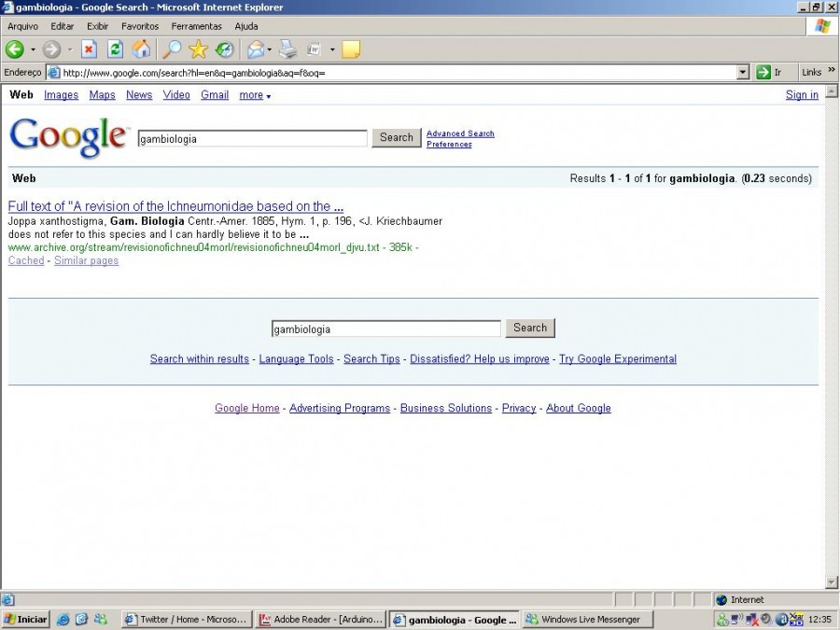
Task: Launch Internet Explorer from quick launch
Action: click(x=63, y=620)
